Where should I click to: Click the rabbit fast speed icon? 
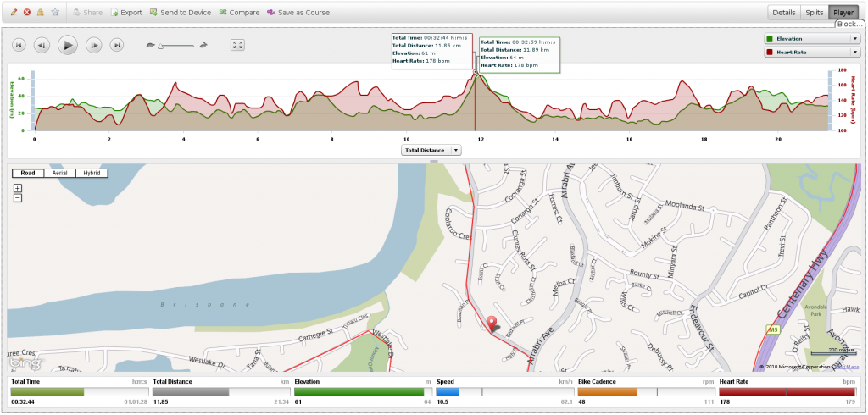click(x=203, y=46)
